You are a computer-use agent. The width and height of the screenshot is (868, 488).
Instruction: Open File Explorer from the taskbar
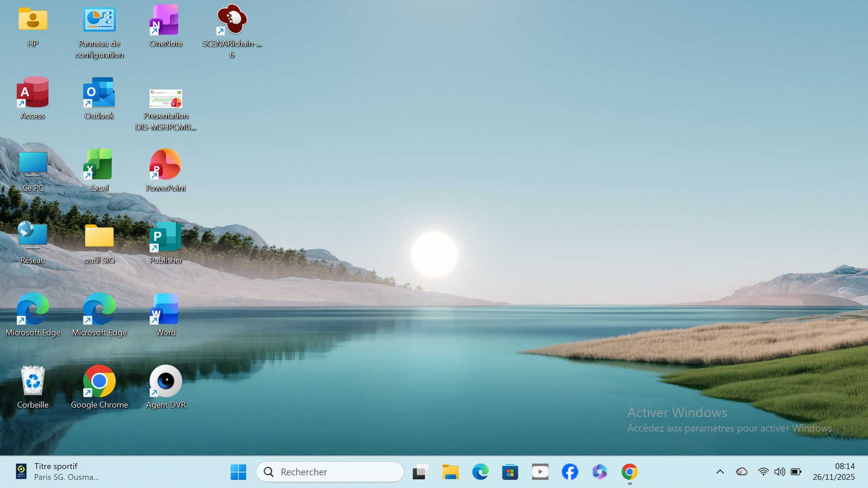point(450,472)
